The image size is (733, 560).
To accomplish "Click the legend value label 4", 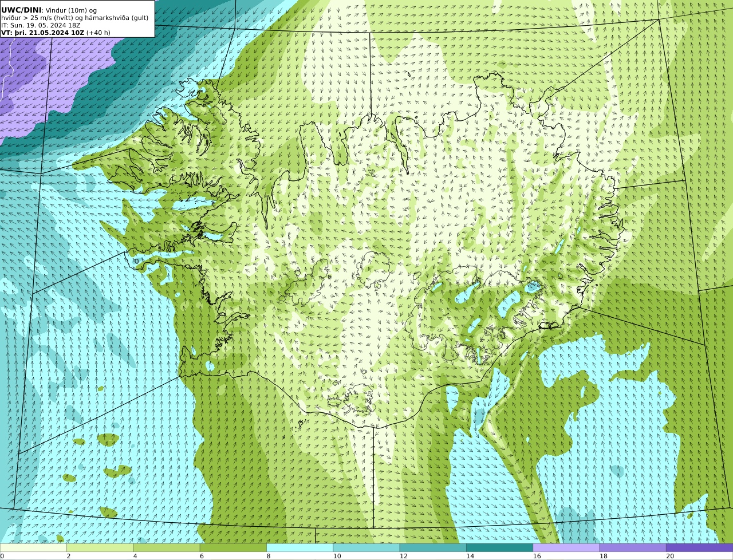I will pos(135,556).
